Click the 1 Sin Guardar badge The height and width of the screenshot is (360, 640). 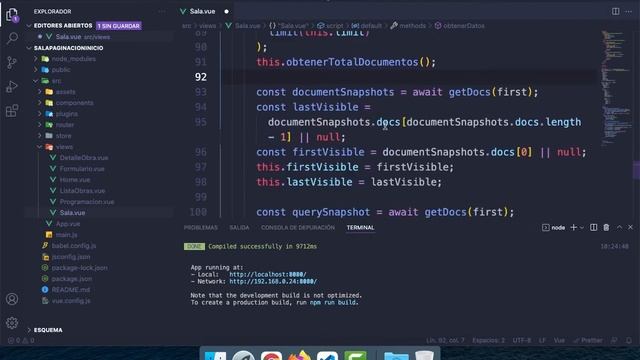(x=119, y=26)
